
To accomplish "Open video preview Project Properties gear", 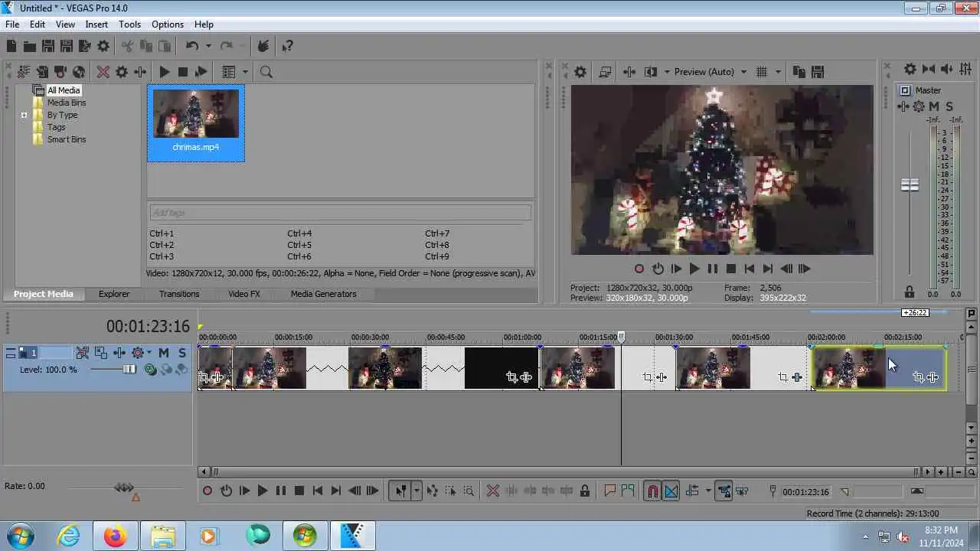I will click(580, 72).
